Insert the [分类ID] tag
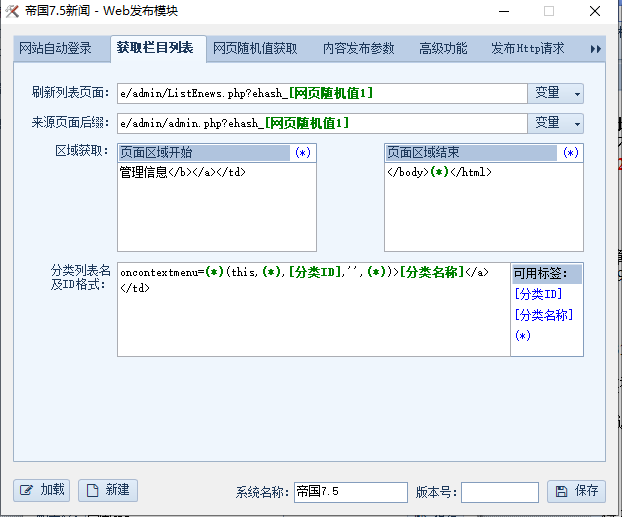Screen dimensions: 622x517 click(x=538, y=294)
